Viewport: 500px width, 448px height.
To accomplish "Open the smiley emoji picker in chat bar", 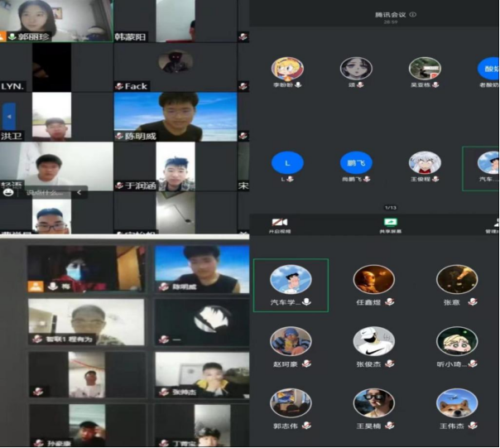I will (x=8, y=192).
